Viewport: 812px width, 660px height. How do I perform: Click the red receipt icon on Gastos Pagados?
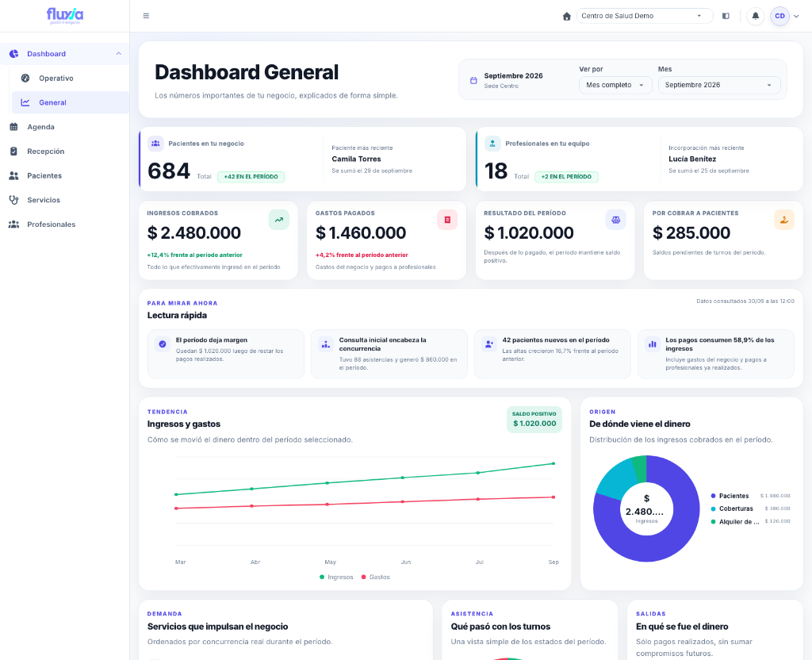coord(447,220)
